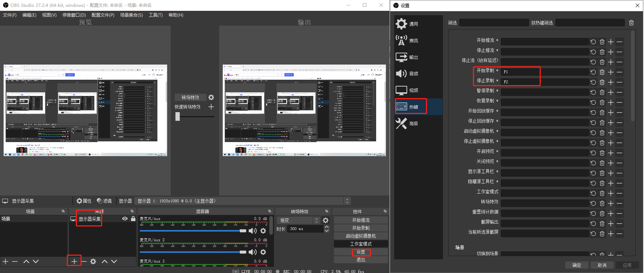Decrease the 时长 duration with the down stepper
This screenshot has width=644, height=273.
327,231
